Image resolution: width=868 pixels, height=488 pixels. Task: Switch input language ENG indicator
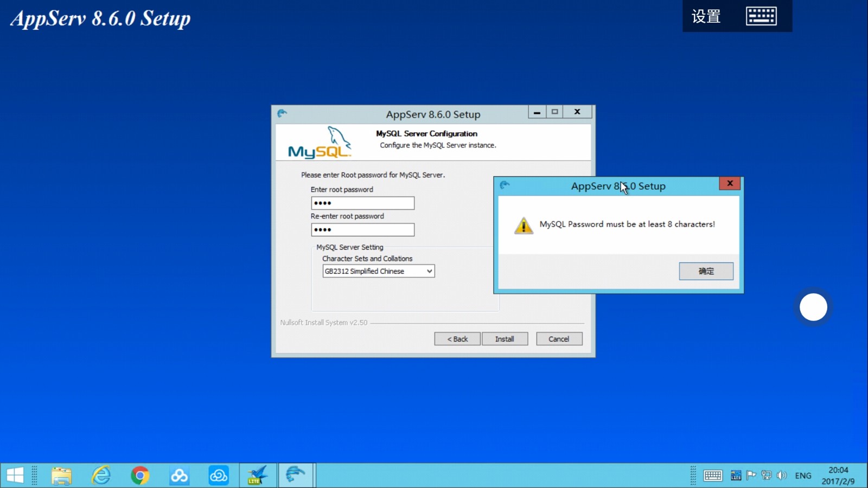click(x=803, y=476)
